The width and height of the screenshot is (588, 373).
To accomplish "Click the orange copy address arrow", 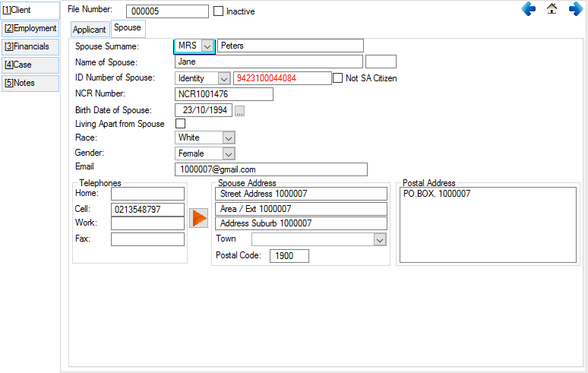I will 198,218.
